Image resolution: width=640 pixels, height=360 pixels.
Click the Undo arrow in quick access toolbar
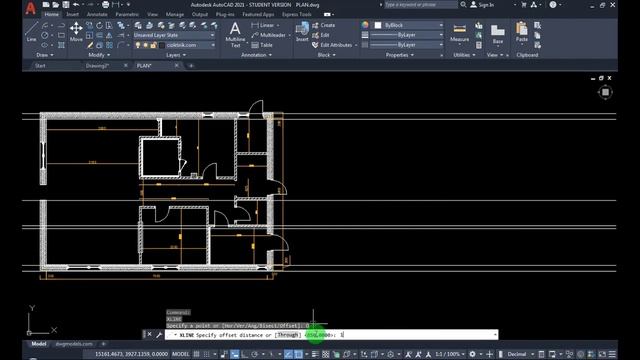pyautogui.click(x=76, y=4)
